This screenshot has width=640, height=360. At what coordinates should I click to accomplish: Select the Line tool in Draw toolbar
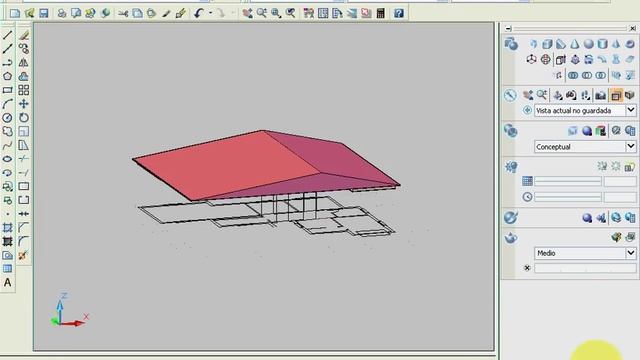coord(7,35)
